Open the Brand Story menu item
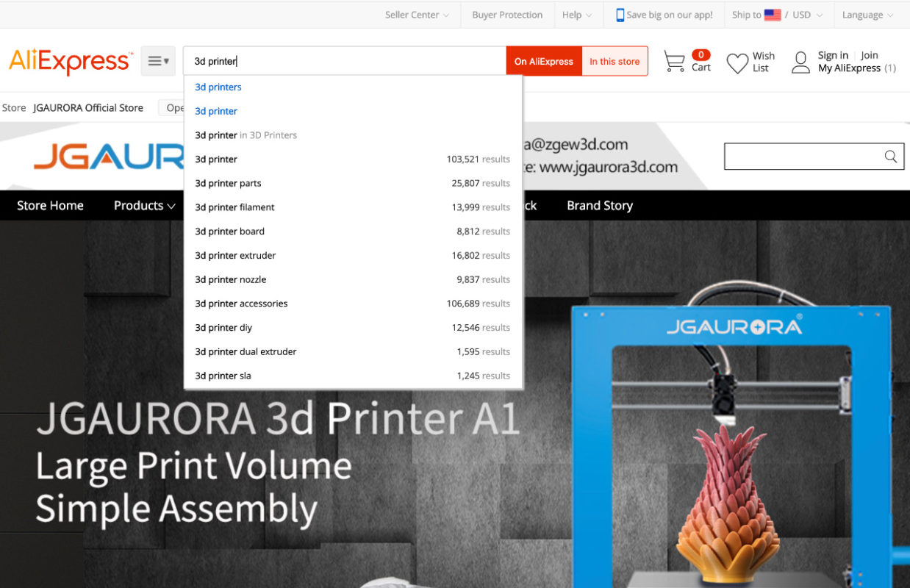 tap(599, 206)
